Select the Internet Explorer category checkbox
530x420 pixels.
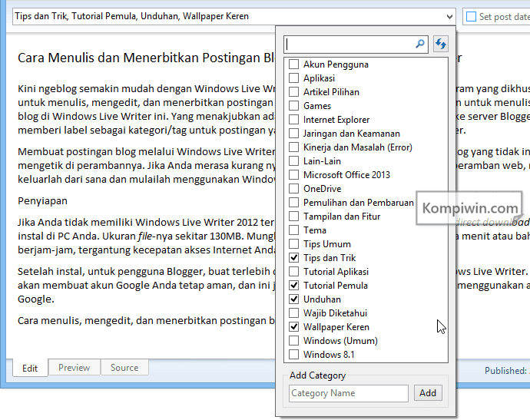pos(293,120)
